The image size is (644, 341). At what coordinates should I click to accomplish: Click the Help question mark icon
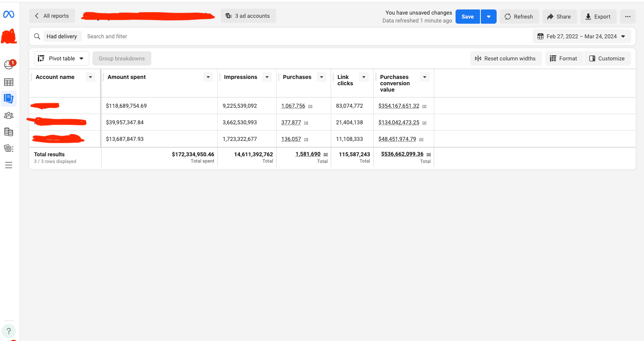9,331
